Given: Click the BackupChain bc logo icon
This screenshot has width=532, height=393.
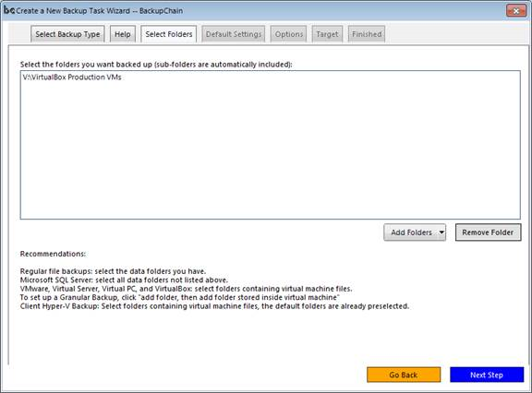Looking at the screenshot, I should pyautogui.click(x=9, y=10).
